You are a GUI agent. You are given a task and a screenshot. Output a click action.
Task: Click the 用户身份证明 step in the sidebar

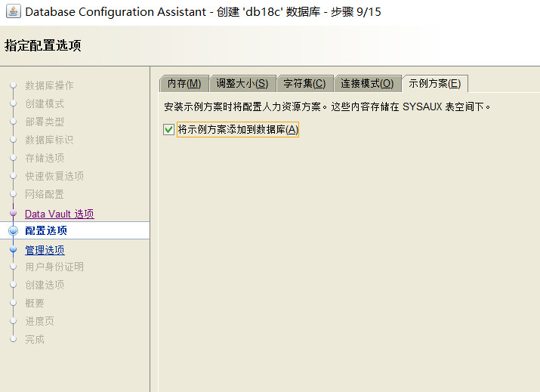tap(54, 267)
